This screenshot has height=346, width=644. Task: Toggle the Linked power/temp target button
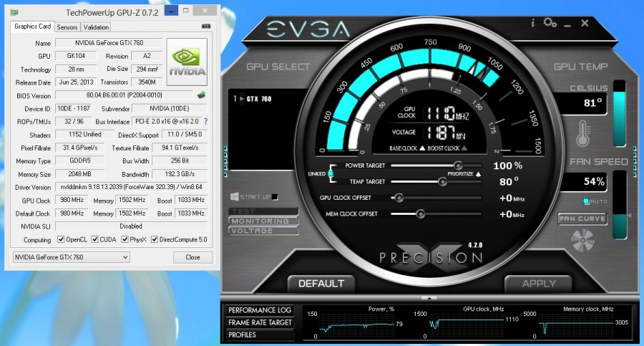pos(330,173)
